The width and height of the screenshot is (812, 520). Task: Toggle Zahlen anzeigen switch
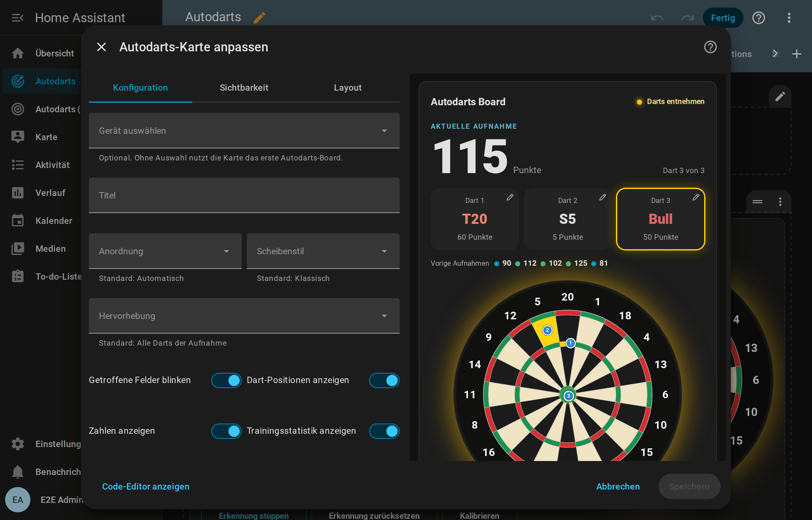(226, 431)
